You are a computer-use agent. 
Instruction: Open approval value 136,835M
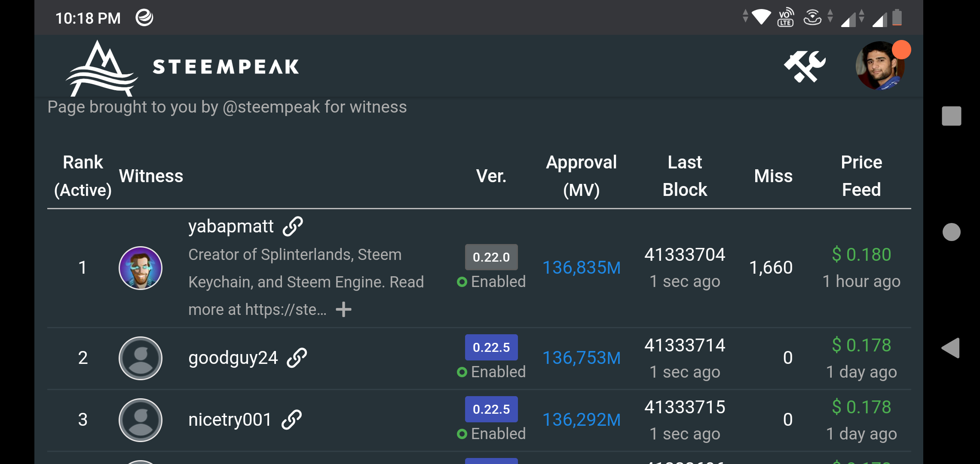582,268
